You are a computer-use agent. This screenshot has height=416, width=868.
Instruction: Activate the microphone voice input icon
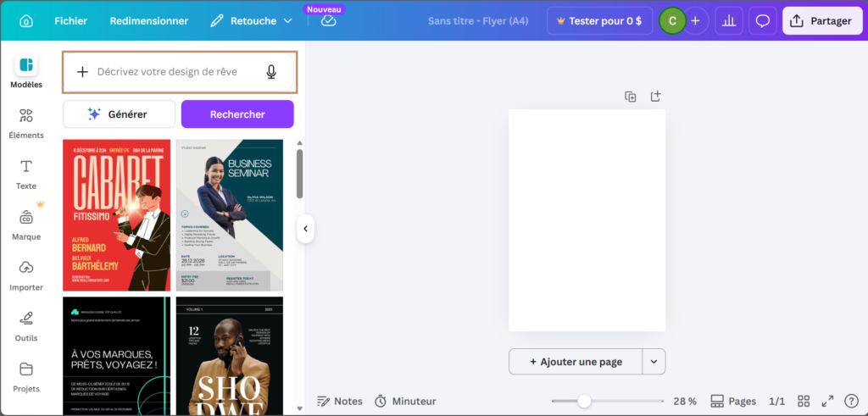[x=271, y=72]
